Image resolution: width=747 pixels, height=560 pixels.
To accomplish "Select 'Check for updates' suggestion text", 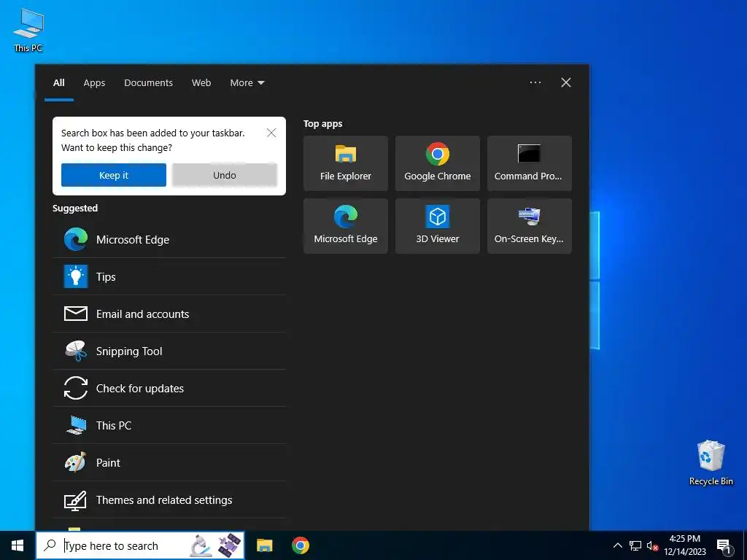I will coord(139,388).
